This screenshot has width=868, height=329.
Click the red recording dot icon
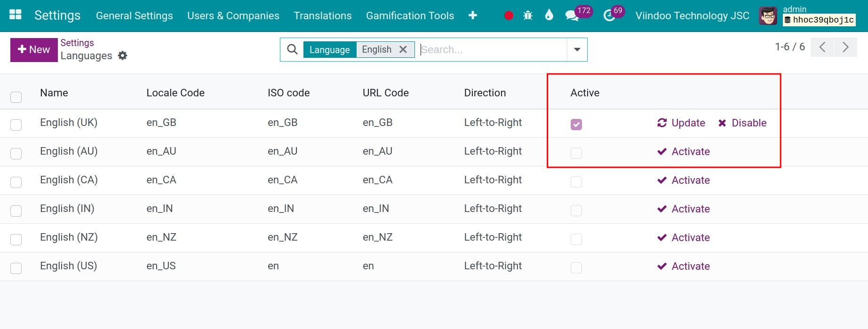tap(509, 16)
